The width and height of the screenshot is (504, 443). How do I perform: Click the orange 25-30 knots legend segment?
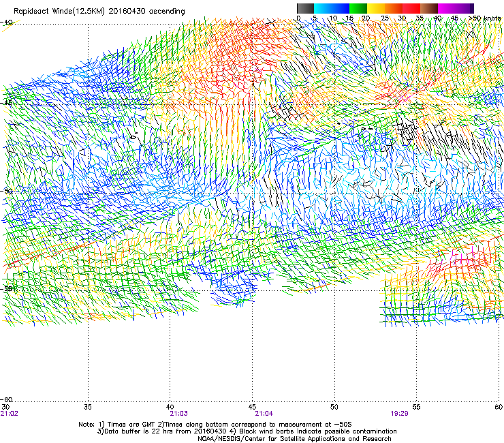[394, 8]
